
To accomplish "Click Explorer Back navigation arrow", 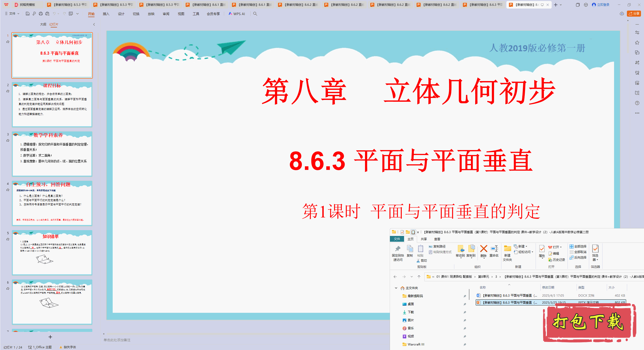I will click(x=395, y=277).
